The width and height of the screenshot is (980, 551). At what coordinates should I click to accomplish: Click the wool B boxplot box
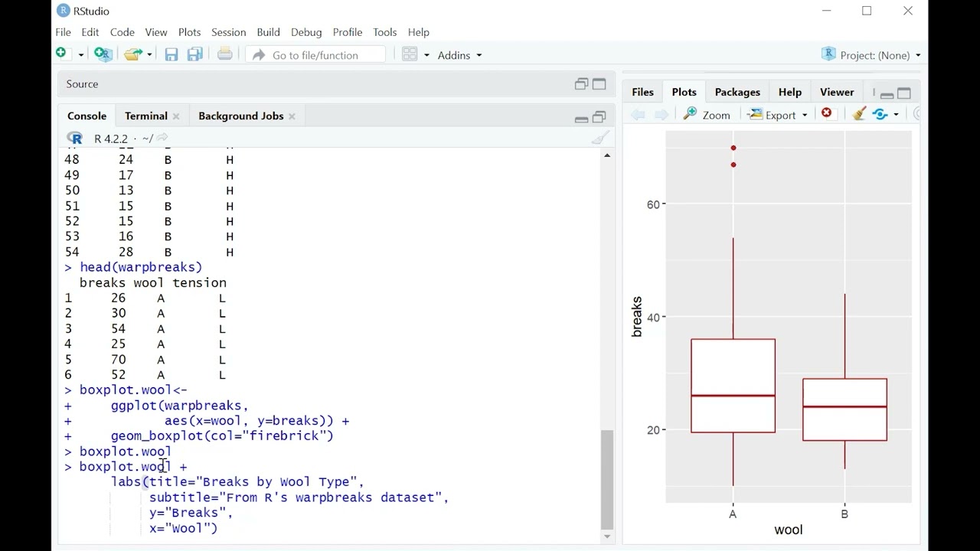tap(844, 409)
